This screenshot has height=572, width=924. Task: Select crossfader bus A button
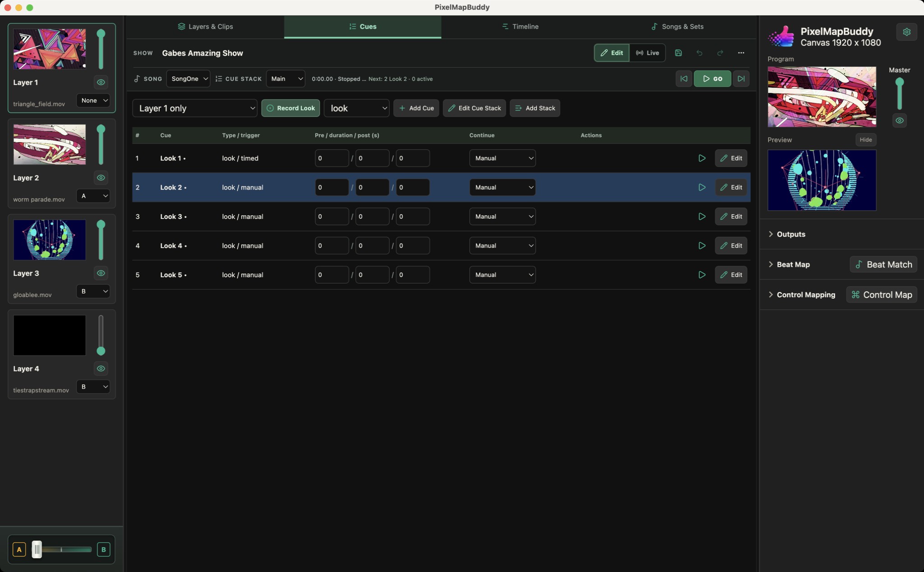19,549
